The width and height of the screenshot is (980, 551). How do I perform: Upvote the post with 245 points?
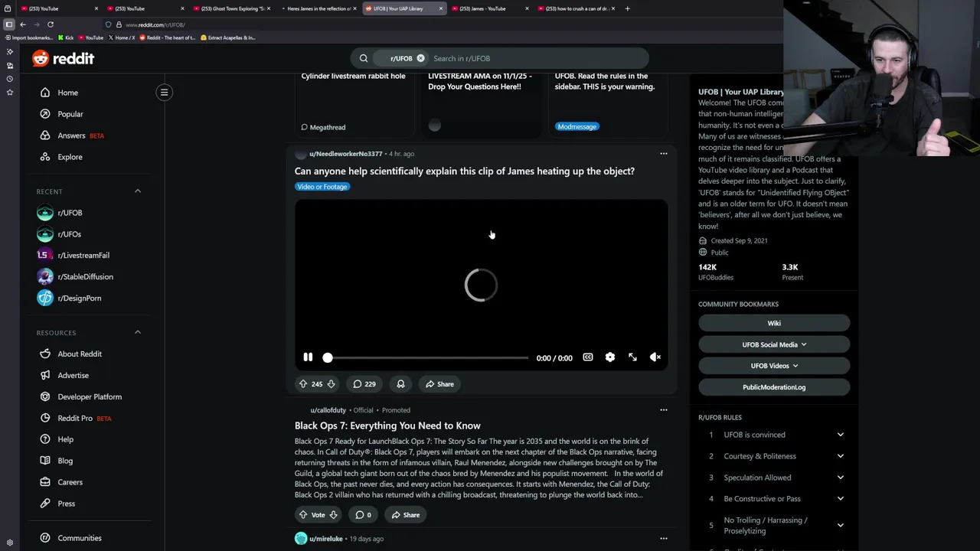[x=303, y=384]
